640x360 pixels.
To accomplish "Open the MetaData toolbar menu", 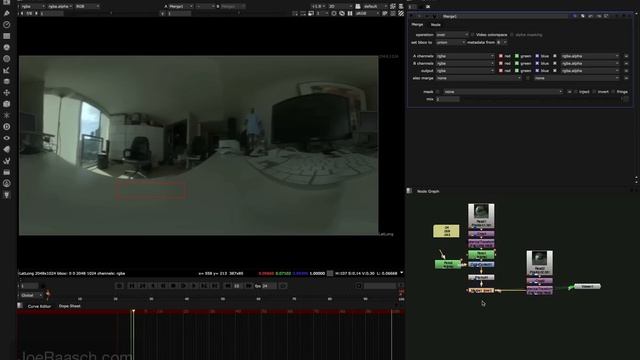I will coord(7,149).
